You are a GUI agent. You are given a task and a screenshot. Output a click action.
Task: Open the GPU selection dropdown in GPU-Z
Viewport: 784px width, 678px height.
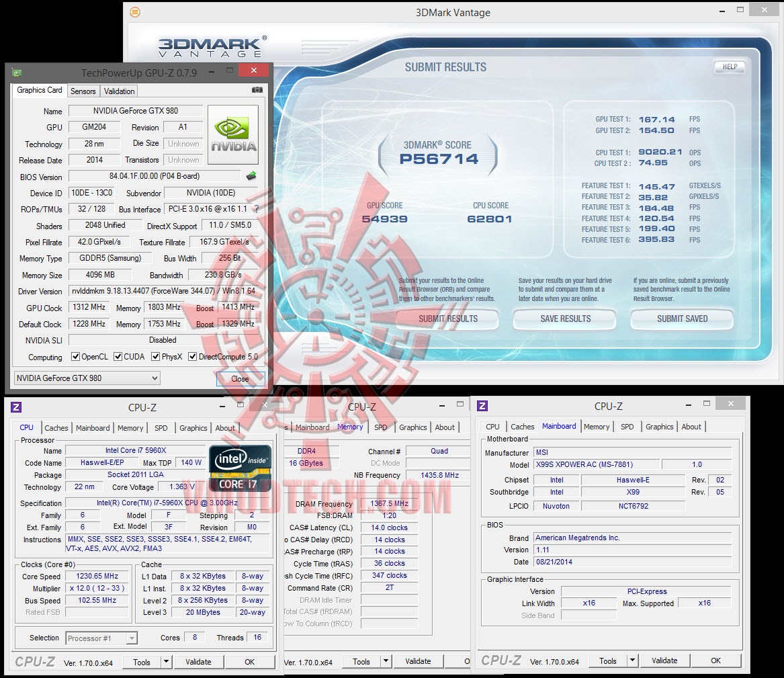coord(87,378)
